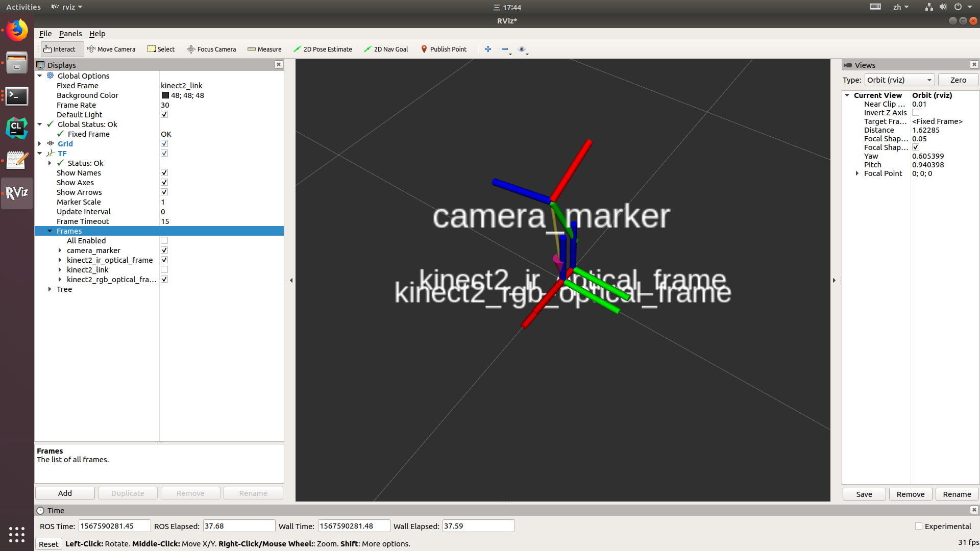Open the File menu
This screenshot has height=551, width=980.
[x=45, y=34]
